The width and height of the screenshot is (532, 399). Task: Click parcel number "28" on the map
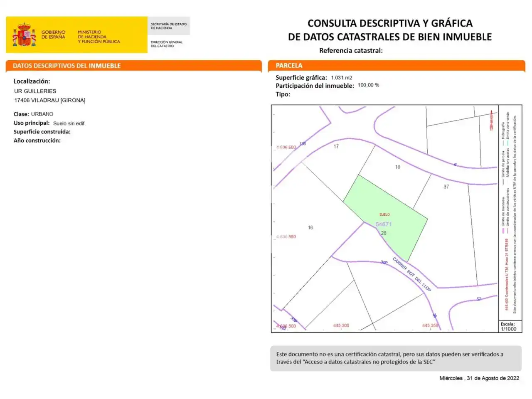coord(384,233)
